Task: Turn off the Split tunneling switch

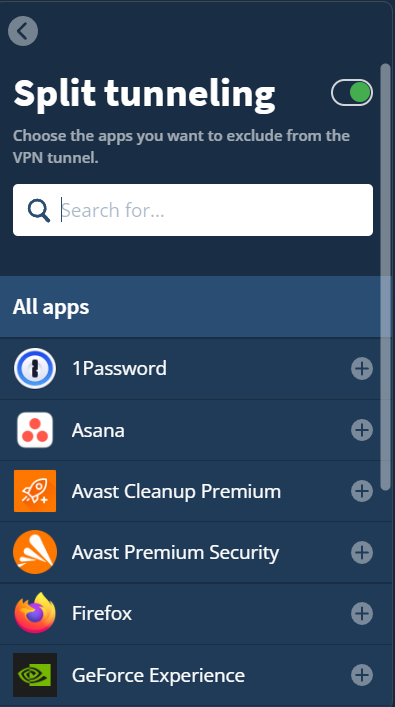Action: [x=352, y=92]
